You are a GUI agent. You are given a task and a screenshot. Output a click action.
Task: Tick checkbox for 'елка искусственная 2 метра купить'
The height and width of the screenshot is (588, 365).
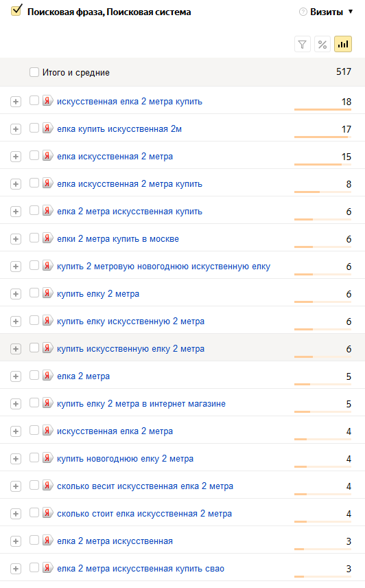34,183
